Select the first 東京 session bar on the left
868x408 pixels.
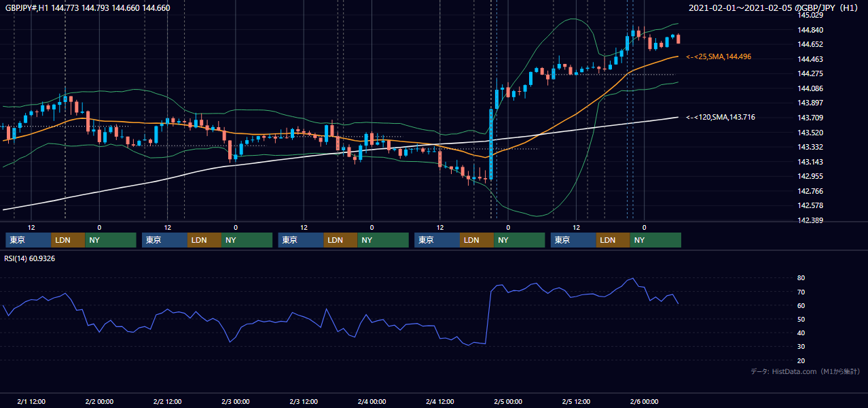tap(29, 240)
